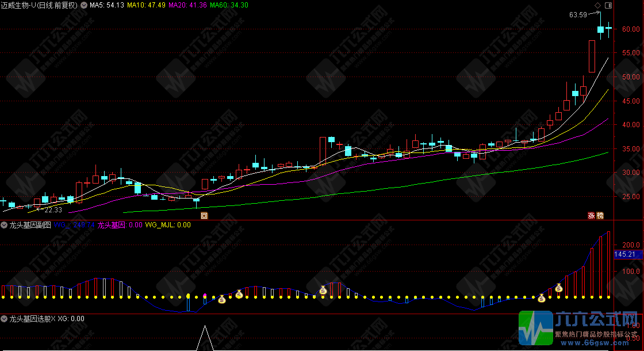The width and height of the screenshot is (644, 351).
Task: Click the magenta dot signal marker
Action: [x=205, y=295]
